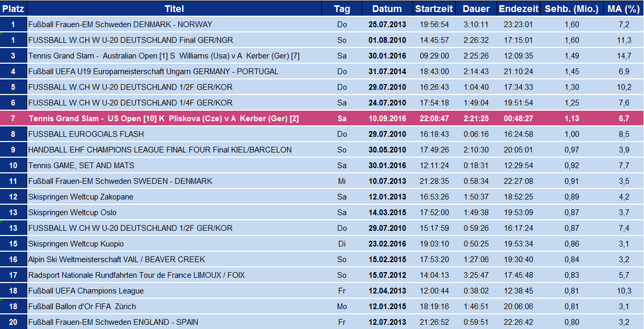
Task: Click date 01.08.2010
Action: [387, 40]
